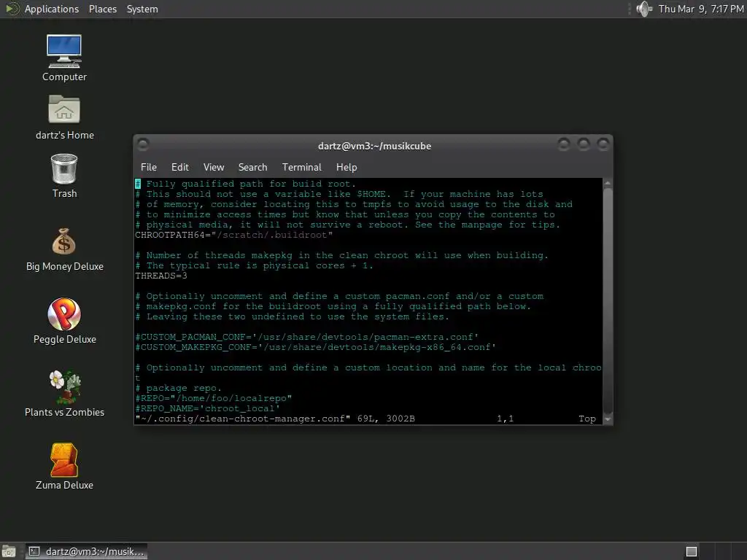This screenshot has width=747, height=560.
Task: Click '# Fully qualified path for build root.' line
Action: click(245, 184)
